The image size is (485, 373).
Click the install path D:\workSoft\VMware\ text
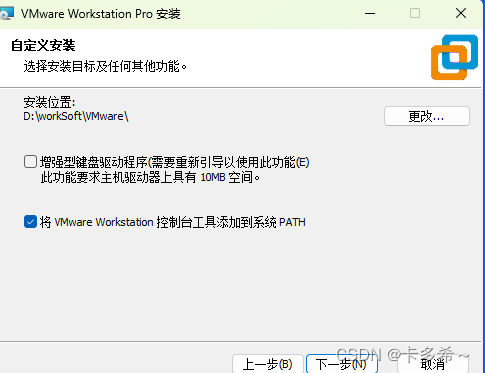pos(76,116)
